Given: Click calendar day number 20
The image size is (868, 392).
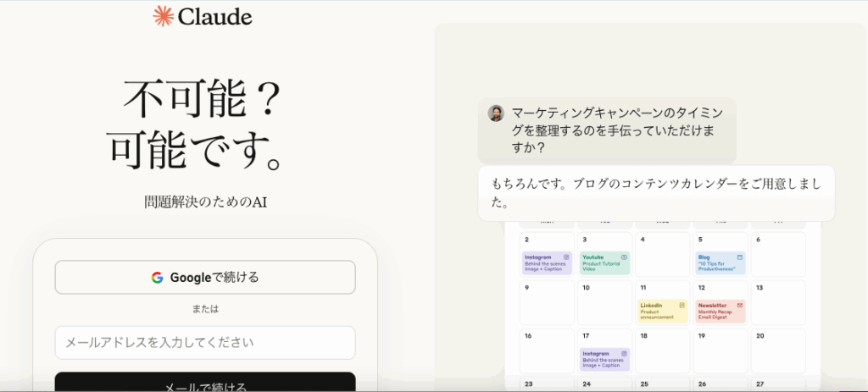Looking at the screenshot, I should click(760, 335).
